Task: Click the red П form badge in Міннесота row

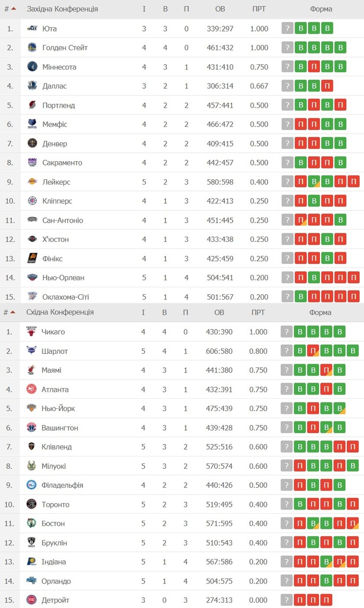Action: (314, 67)
